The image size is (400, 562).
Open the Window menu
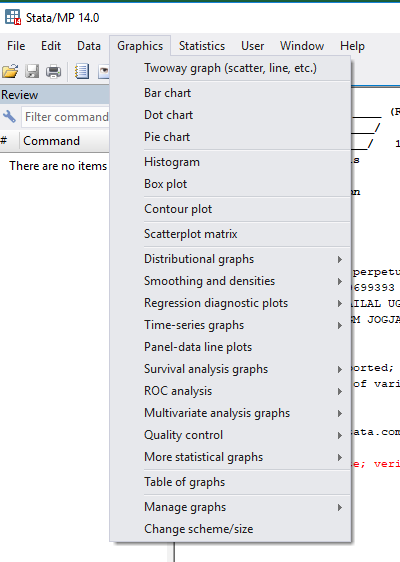(x=302, y=46)
